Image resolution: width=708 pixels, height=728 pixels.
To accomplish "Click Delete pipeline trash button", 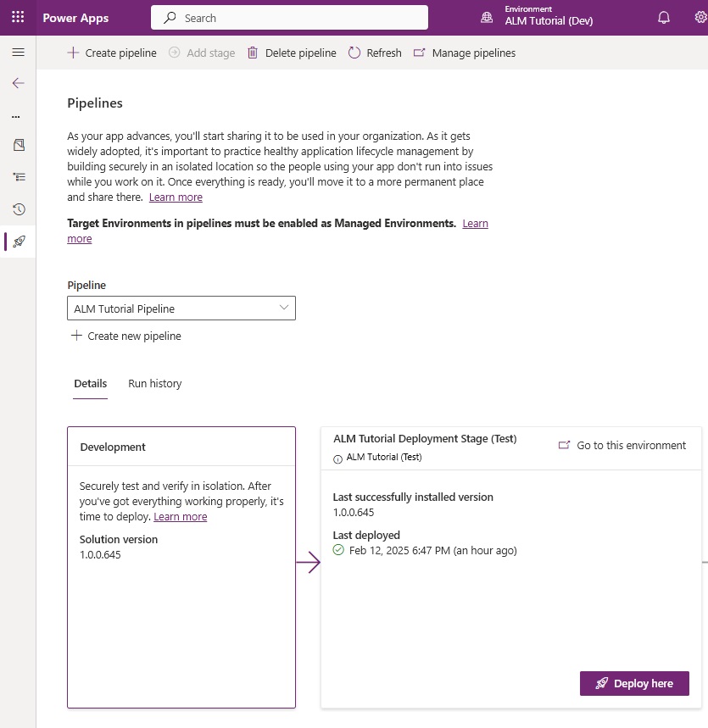I will click(292, 53).
